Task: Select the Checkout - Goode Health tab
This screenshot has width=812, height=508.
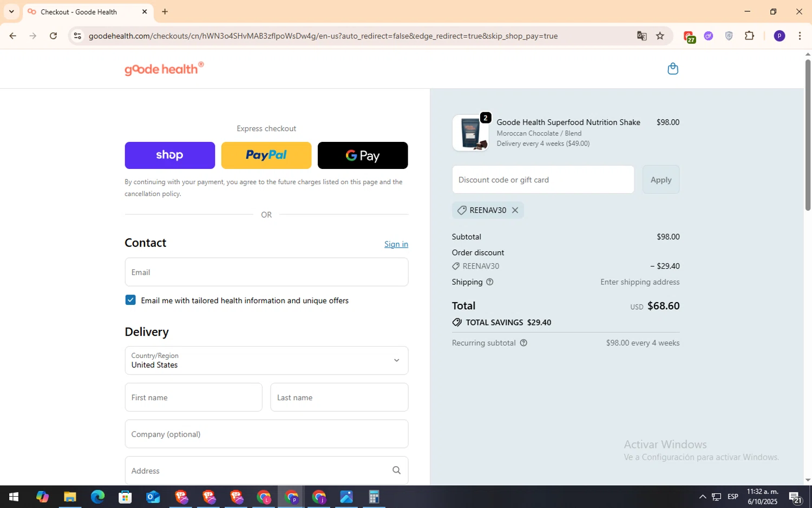Action: 87,12
